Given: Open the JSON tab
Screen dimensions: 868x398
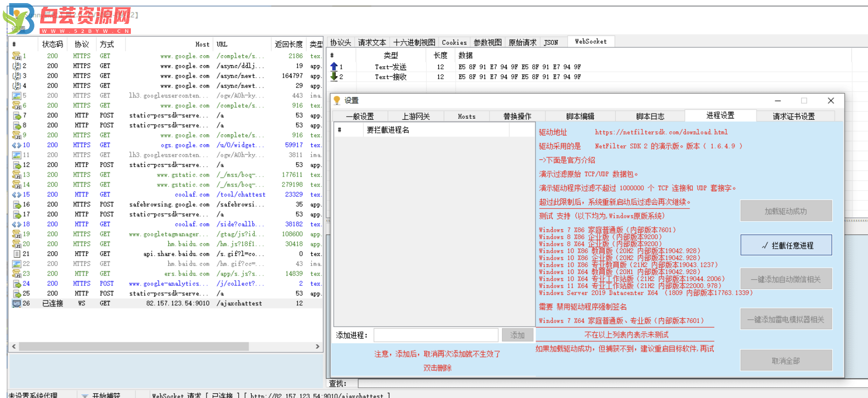Looking at the screenshot, I should click(x=551, y=43).
